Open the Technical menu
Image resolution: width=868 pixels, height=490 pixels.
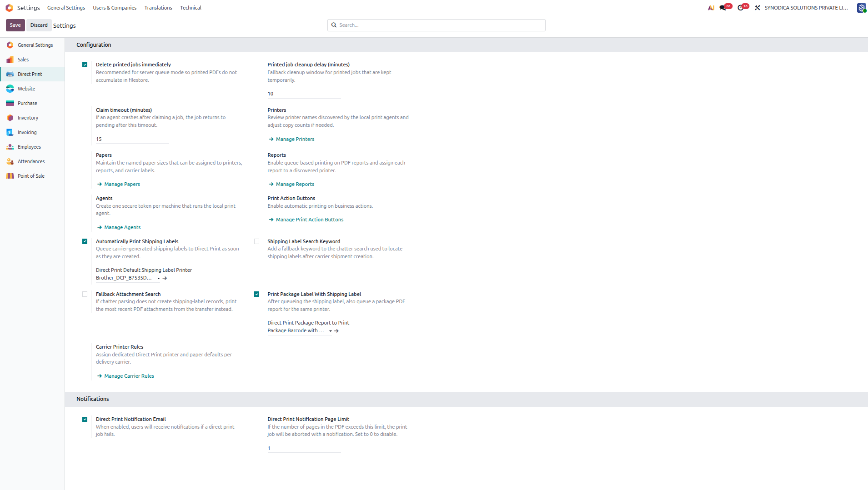coord(191,8)
